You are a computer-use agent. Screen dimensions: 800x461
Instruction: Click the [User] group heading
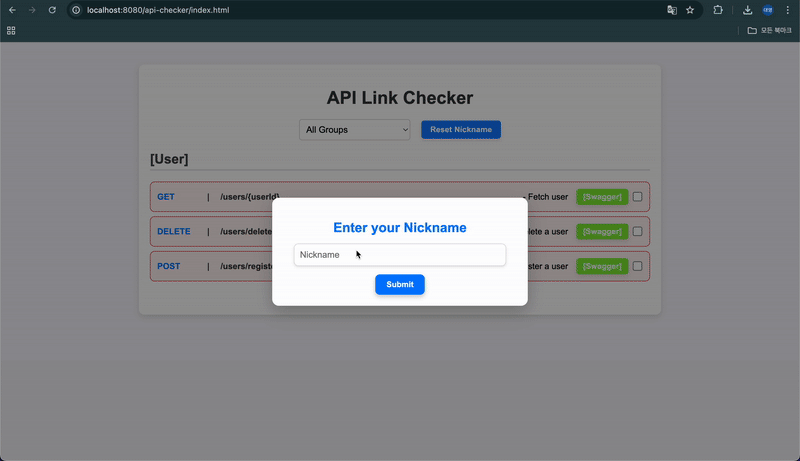tap(169, 159)
